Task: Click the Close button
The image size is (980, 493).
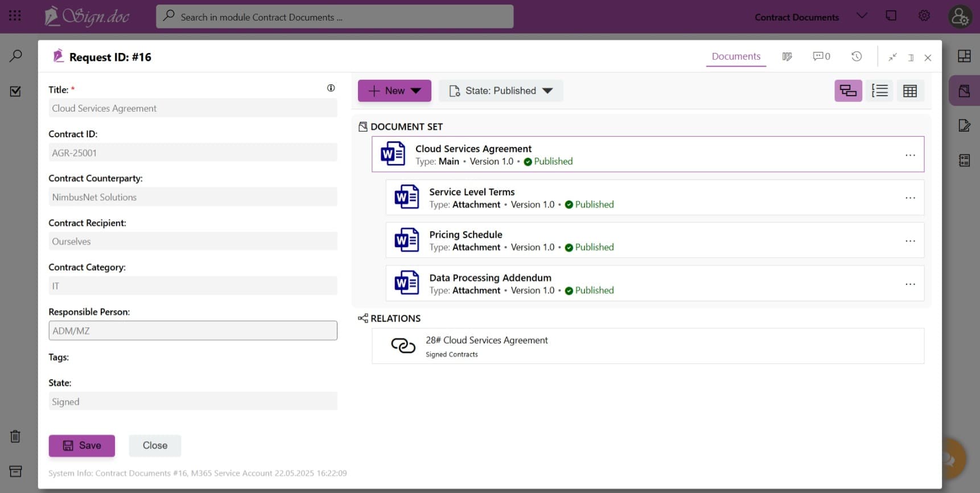Action: point(155,446)
